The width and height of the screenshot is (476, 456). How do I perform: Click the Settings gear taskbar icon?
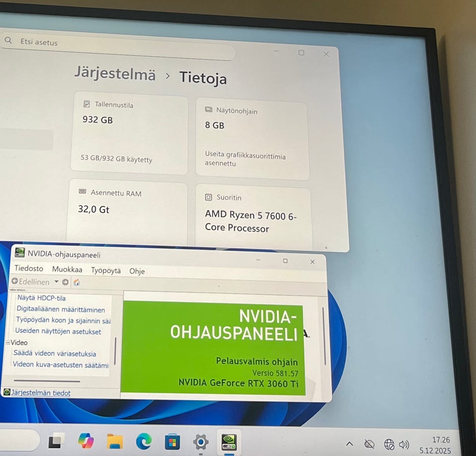[x=201, y=442]
